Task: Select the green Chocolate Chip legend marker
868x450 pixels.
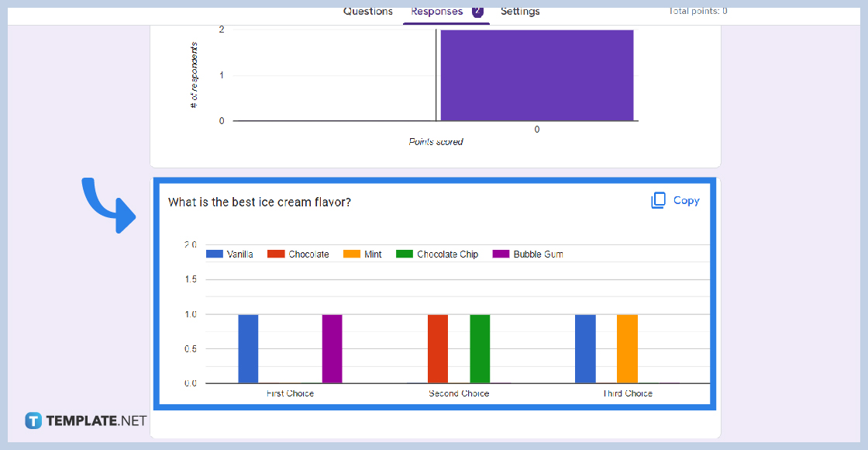Action: (x=405, y=254)
